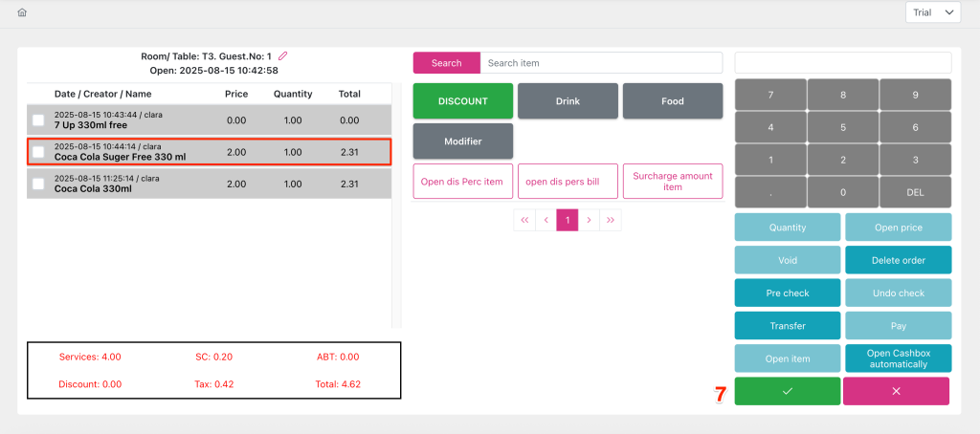Viewport: 980px width, 434px height.
Task: Check the 7 Up 330ml free row checkbox
Action: [38, 120]
